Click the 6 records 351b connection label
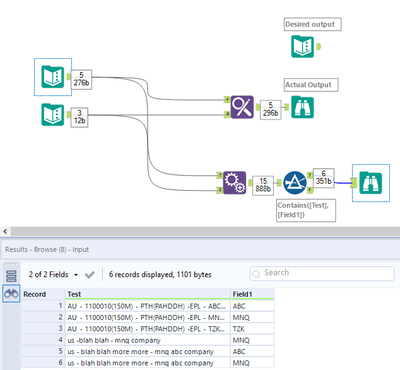Viewport: 400px width, 370px height. tap(323, 178)
